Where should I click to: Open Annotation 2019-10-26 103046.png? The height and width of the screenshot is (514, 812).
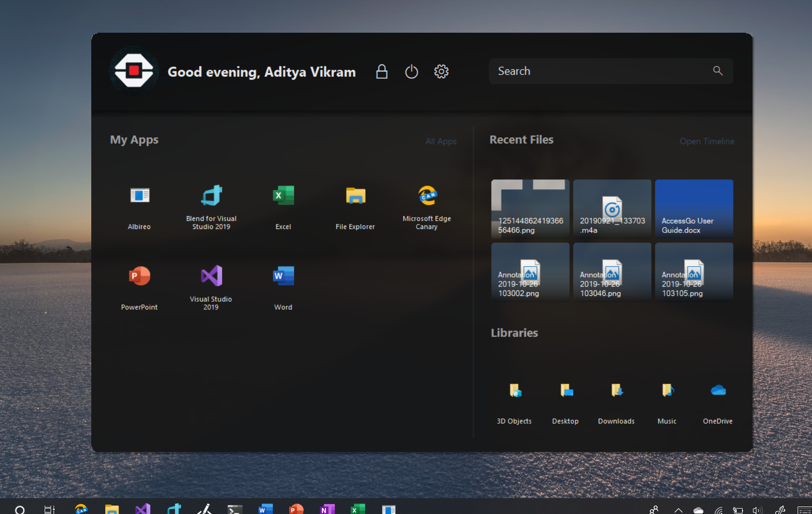(x=612, y=272)
